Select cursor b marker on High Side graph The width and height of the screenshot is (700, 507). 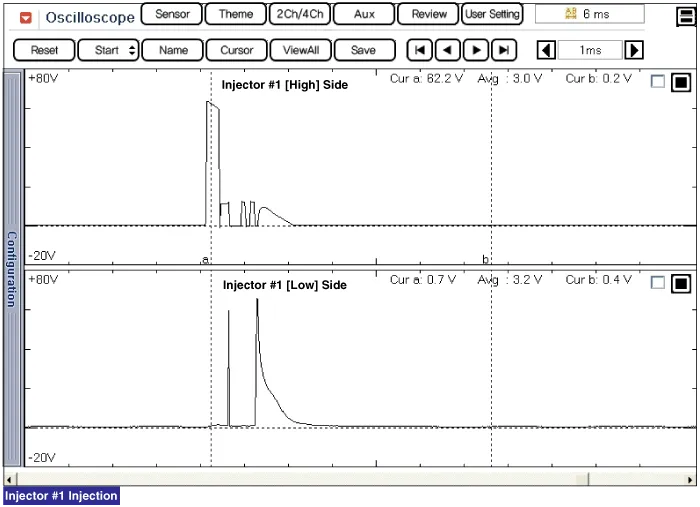pyautogui.click(x=486, y=259)
